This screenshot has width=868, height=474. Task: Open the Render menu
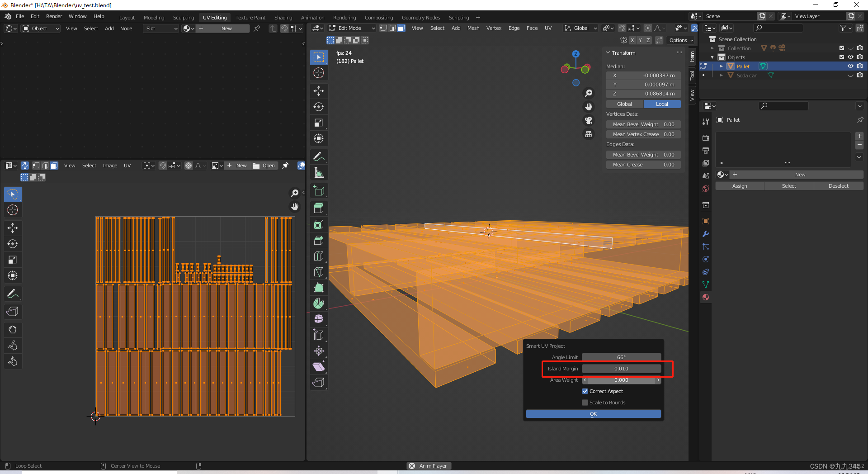(x=54, y=16)
